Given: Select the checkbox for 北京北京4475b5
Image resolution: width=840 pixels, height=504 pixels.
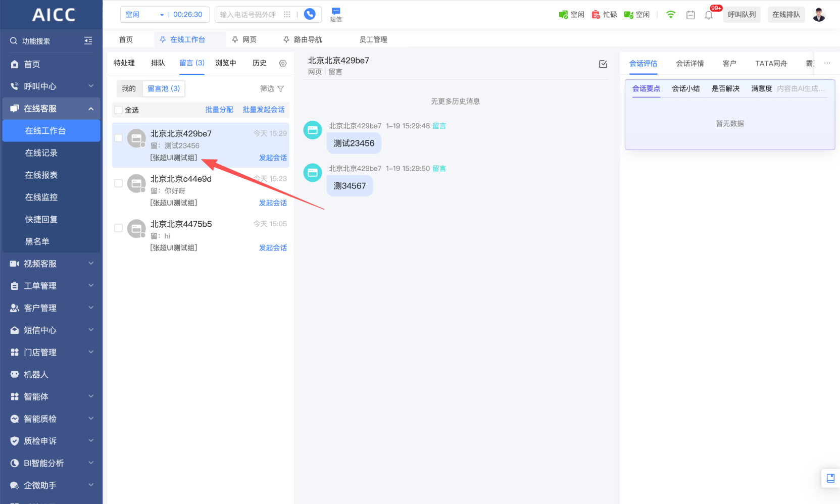Looking at the screenshot, I should [119, 228].
